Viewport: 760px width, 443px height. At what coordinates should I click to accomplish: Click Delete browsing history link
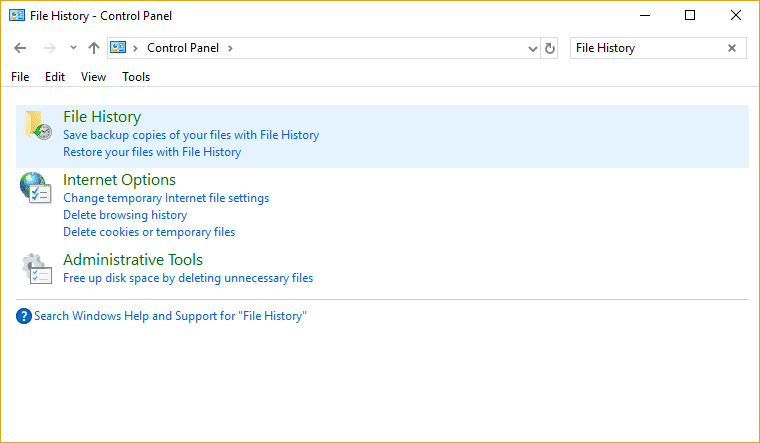tap(125, 215)
